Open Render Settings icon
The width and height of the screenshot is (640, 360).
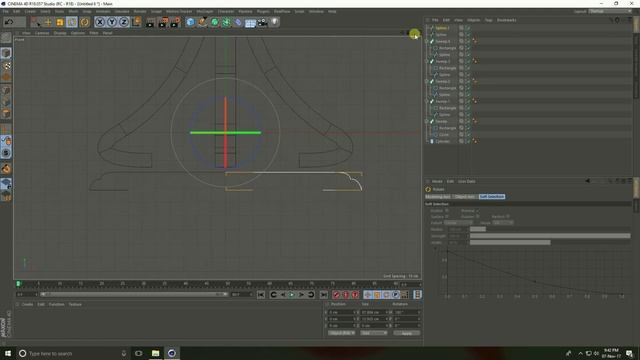[x=176, y=22]
